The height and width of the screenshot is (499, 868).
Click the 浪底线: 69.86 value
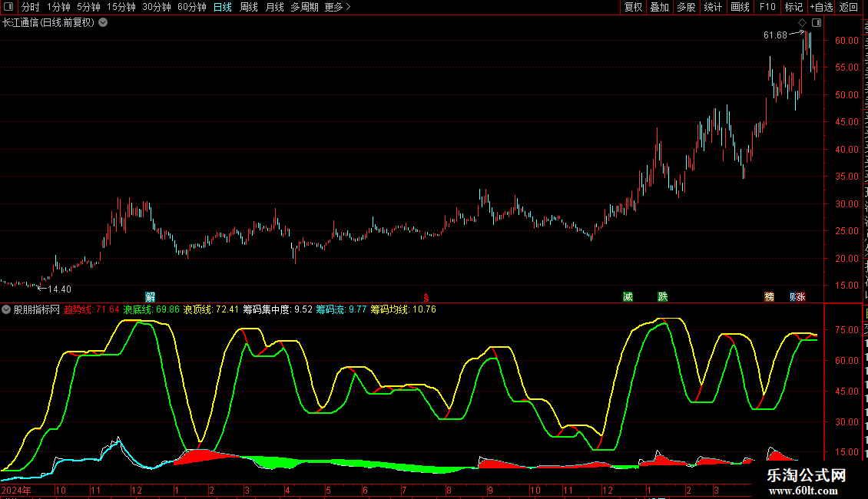click(x=151, y=309)
